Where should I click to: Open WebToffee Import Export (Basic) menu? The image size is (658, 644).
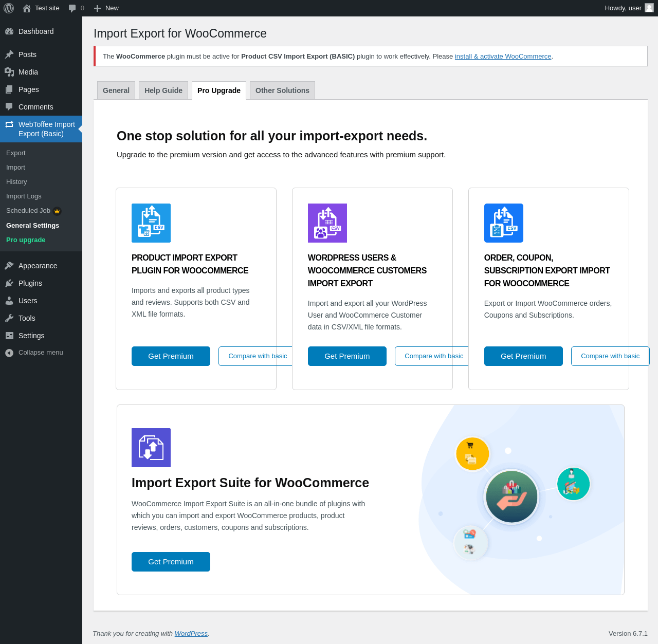coord(41,129)
